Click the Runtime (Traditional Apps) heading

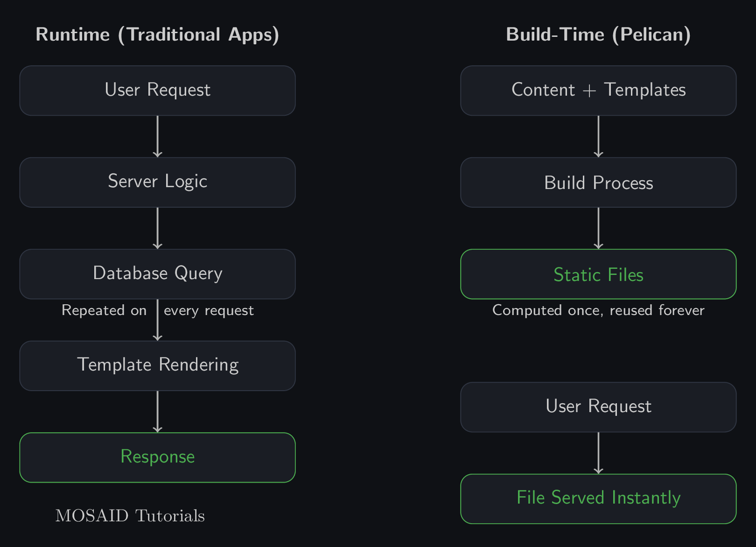point(157,35)
